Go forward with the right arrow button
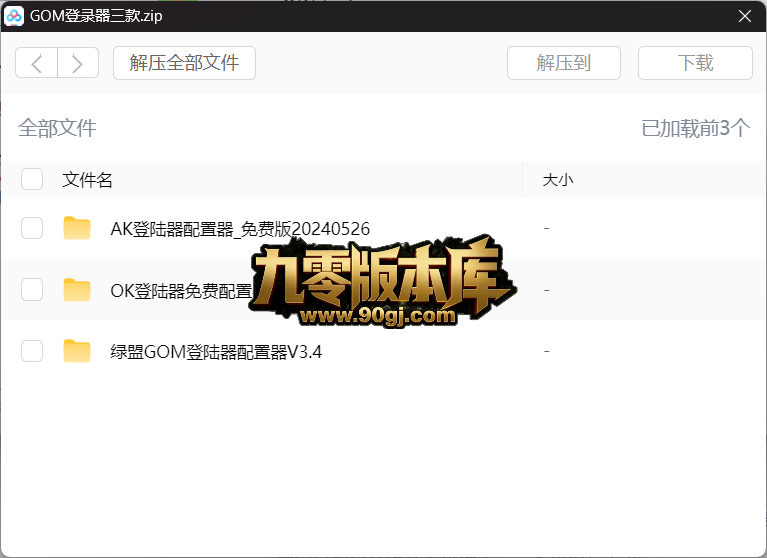This screenshot has height=558, width=767. tap(78, 63)
